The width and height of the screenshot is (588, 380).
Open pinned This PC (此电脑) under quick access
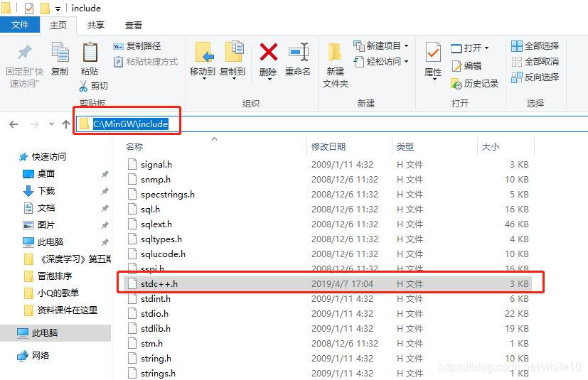pyautogui.click(x=43, y=241)
